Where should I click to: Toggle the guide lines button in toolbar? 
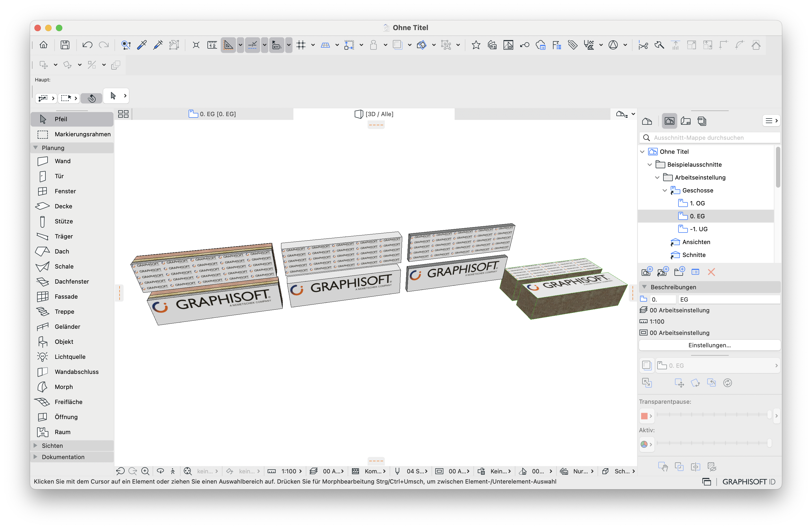coord(228,45)
